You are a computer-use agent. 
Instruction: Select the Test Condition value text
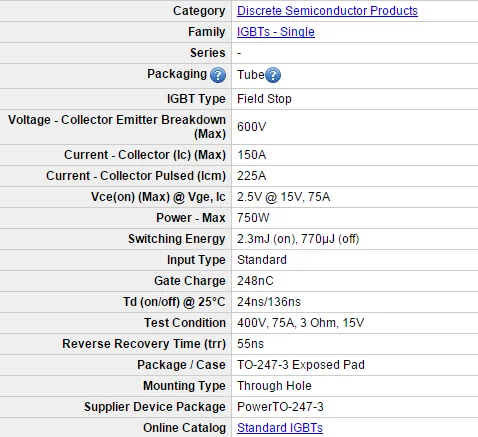[x=301, y=323]
